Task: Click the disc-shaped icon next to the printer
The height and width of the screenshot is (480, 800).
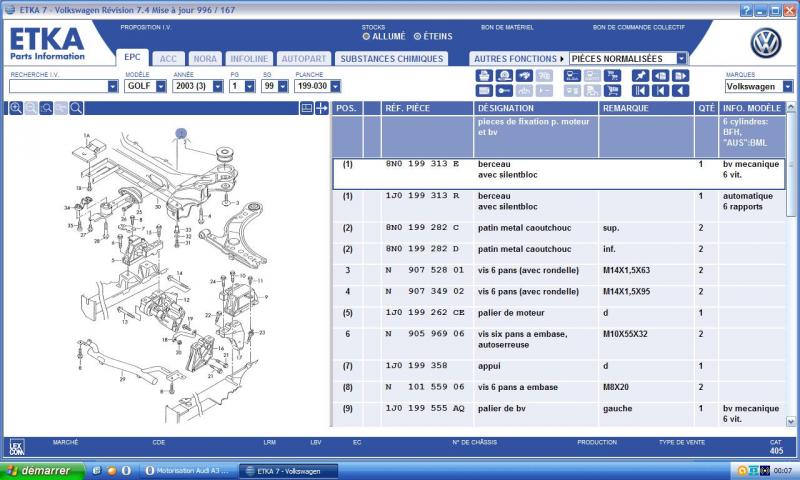Action: (x=504, y=76)
